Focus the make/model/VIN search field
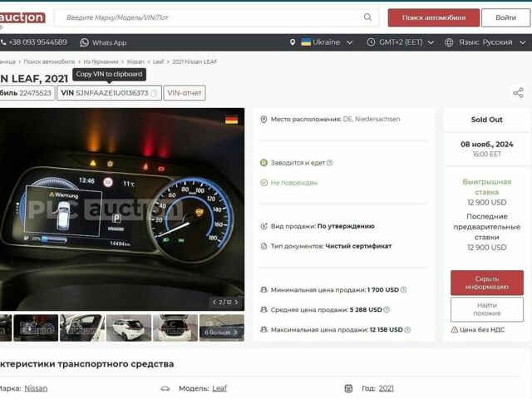Screen dimensions: 532x399 (x=216, y=17)
